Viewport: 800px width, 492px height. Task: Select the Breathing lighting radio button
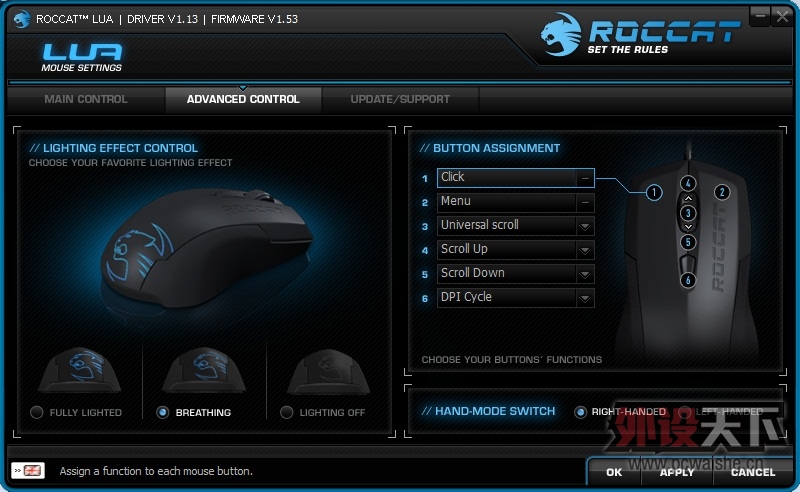click(163, 412)
